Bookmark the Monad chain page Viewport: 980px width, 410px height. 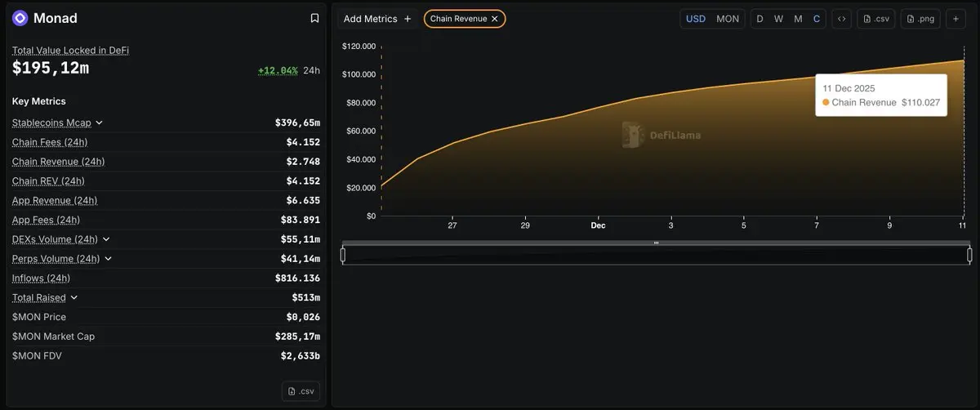click(x=314, y=18)
